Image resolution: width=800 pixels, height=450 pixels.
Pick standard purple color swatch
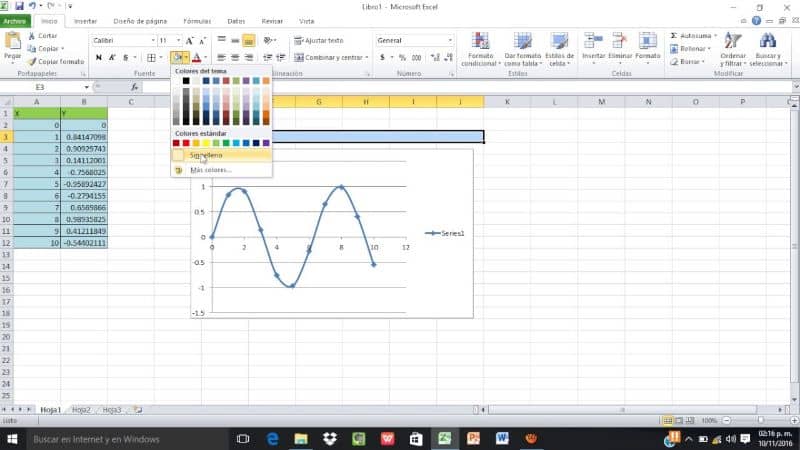(x=266, y=143)
